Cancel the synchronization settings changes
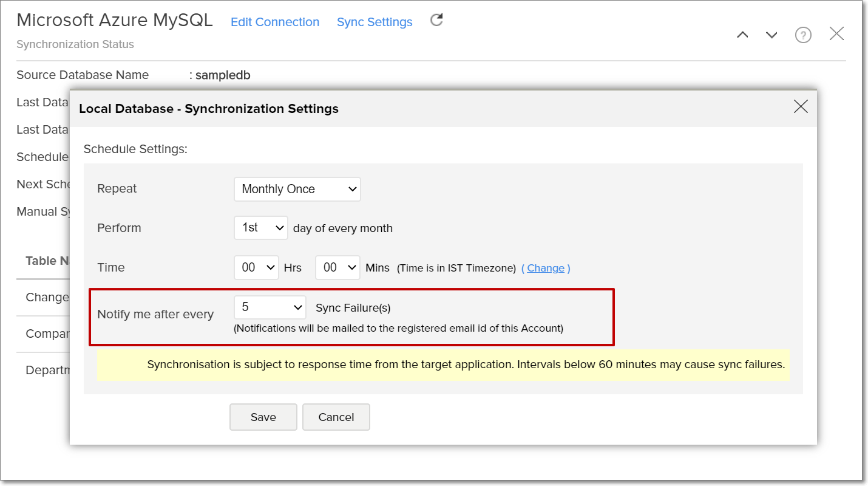The height and width of the screenshot is (486, 868). 336,417
